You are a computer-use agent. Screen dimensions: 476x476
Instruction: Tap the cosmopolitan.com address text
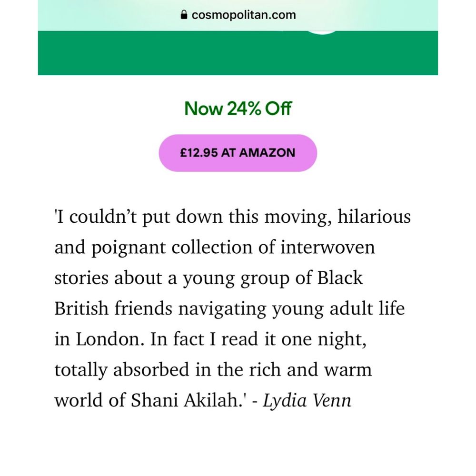[244, 15]
